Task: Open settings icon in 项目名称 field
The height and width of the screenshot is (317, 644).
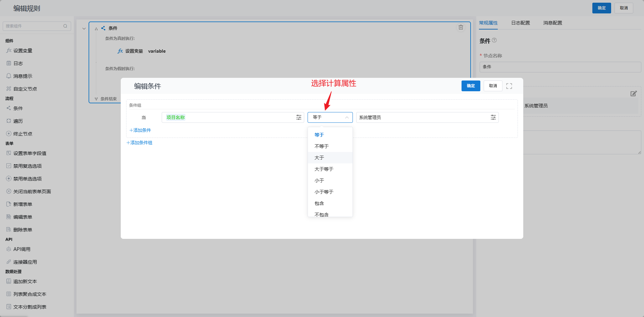Action: (x=299, y=117)
